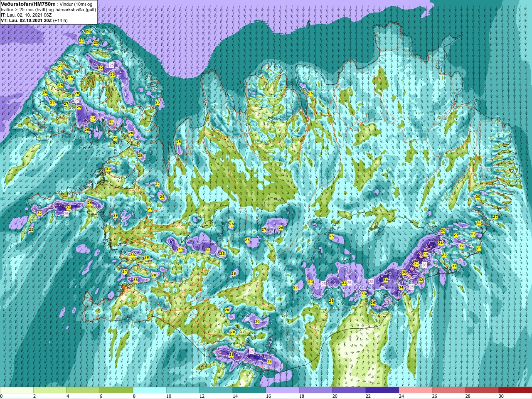Choose the 12–14 m/s teal legend swatch
This screenshot has height=399, width=532.
[216, 390]
